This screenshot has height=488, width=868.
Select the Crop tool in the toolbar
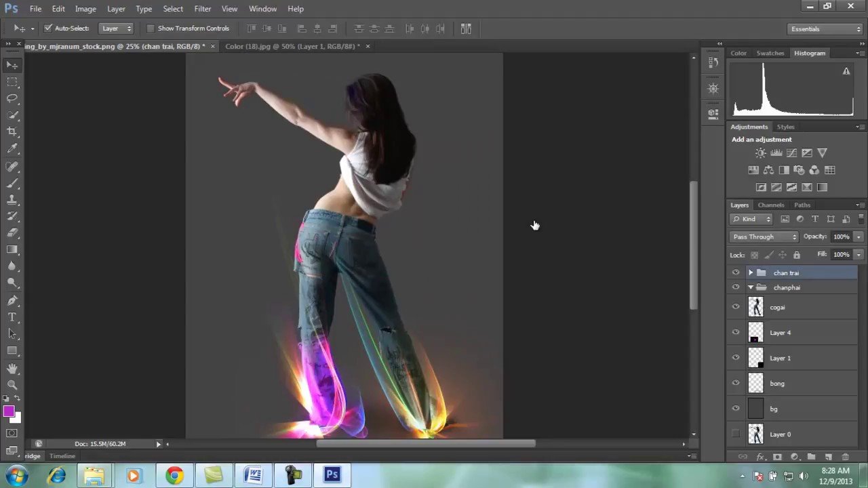coord(12,131)
